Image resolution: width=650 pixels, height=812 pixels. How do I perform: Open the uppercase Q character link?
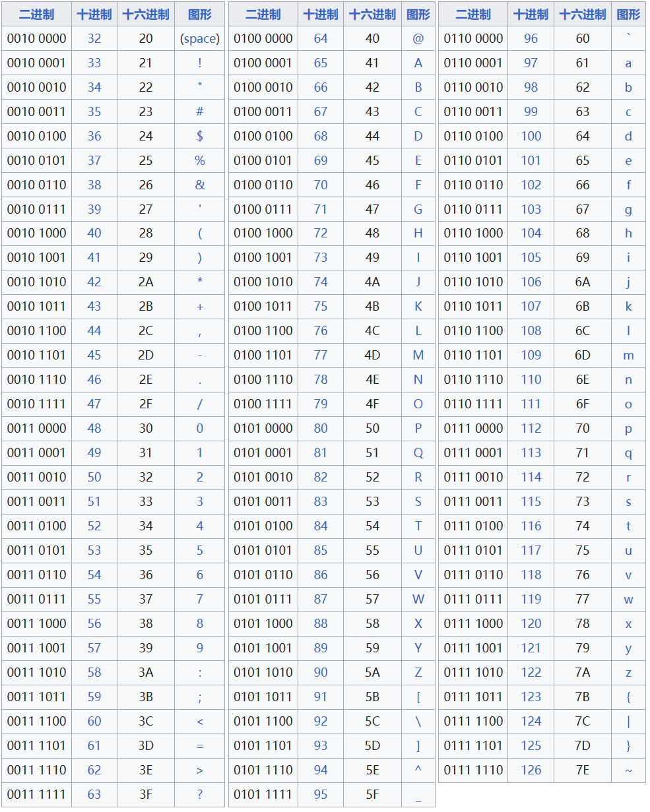[418, 453]
